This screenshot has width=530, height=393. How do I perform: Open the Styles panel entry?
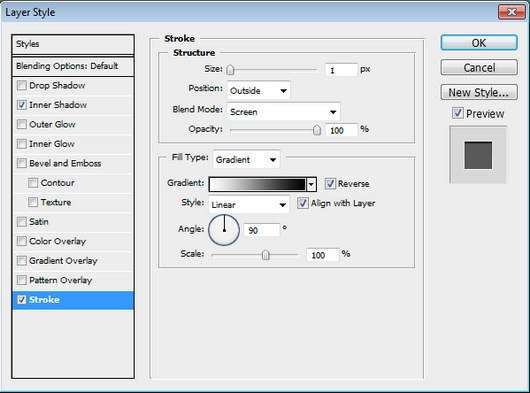pos(73,44)
